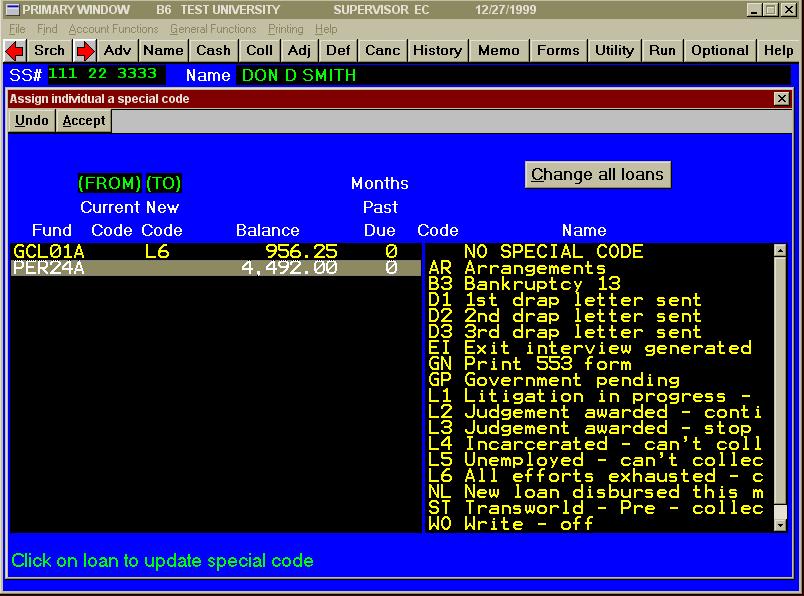Open the Find menu

tap(47, 29)
